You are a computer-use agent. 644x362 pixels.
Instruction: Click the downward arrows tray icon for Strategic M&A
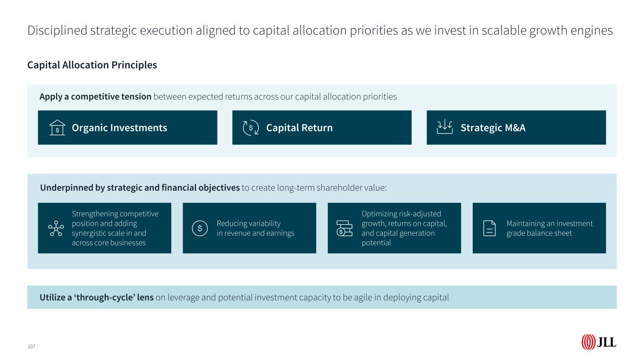pyautogui.click(x=445, y=127)
